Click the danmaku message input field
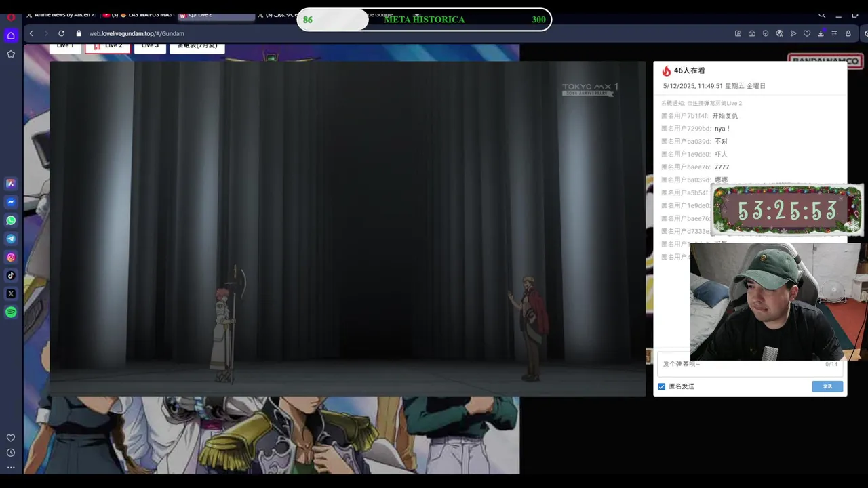The height and width of the screenshot is (488, 868). tap(750, 364)
